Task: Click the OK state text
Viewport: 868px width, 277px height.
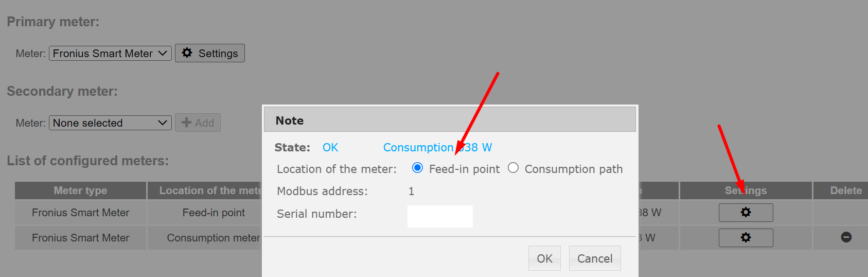Action: (x=330, y=148)
